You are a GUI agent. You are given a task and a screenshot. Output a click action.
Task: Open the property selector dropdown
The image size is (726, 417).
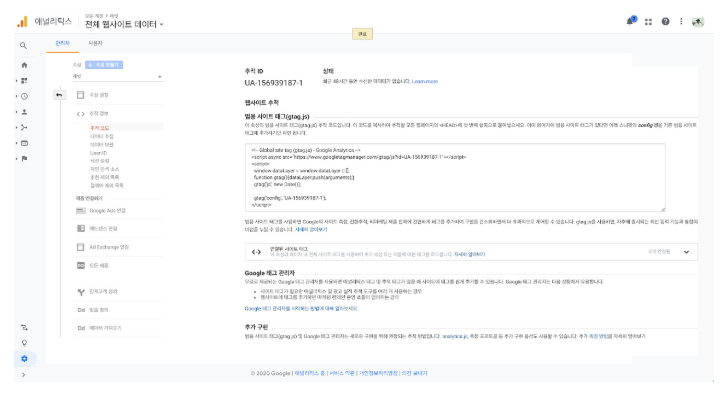point(117,76)
